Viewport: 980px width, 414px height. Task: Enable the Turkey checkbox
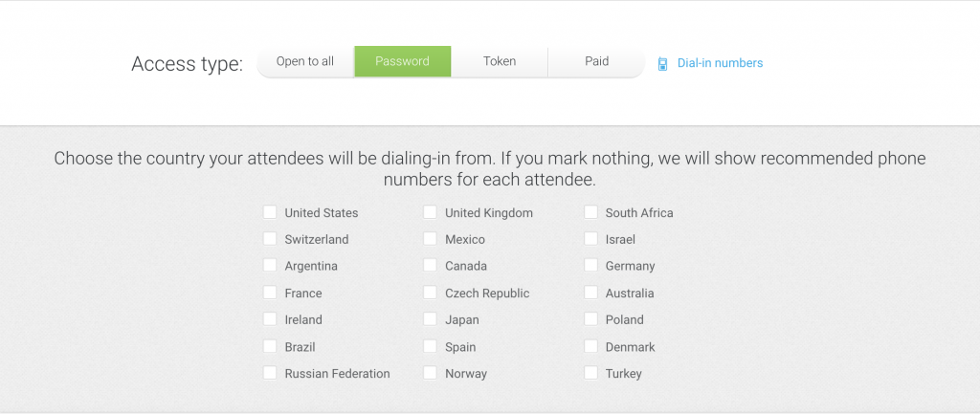[590, 373]
